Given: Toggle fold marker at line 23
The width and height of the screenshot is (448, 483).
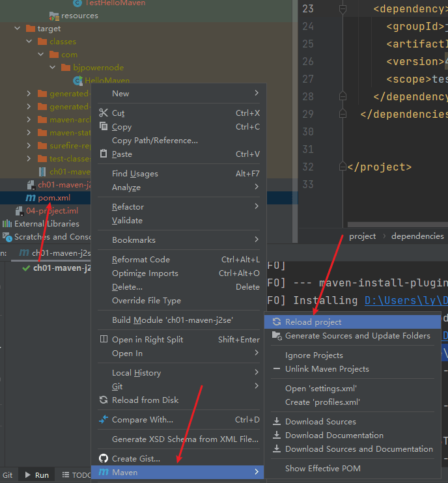Looking at the screenshot, I should coord(343,9).
